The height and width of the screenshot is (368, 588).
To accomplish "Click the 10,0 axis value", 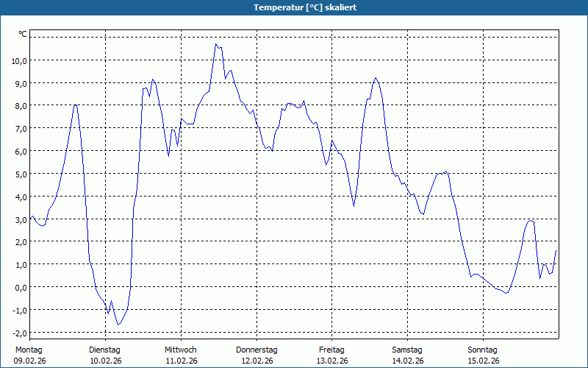I will pos(19,61).
